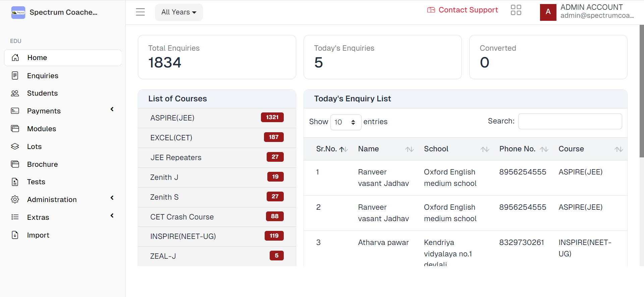The height and width of the screenshot is (297, 644).
Task: Open the apps grid icon in header
Action: point(516,10)
